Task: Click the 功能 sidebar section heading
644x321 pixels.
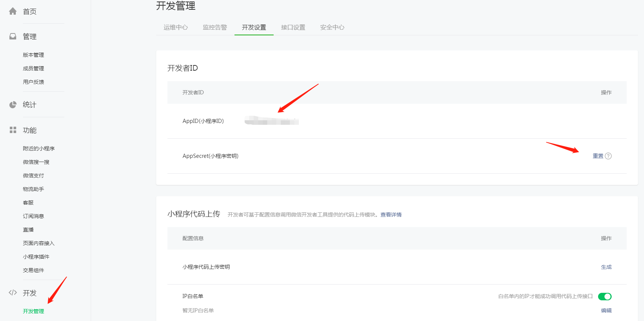Action: (30, 130)
